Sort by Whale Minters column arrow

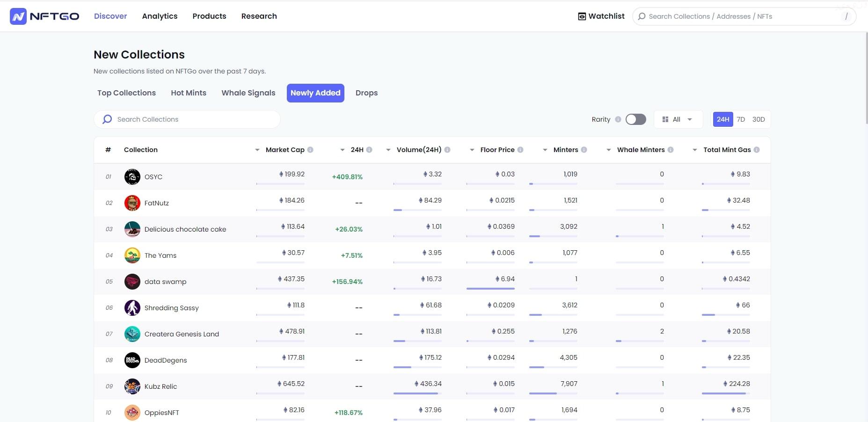pyautogui.click(x=609, y=150)
